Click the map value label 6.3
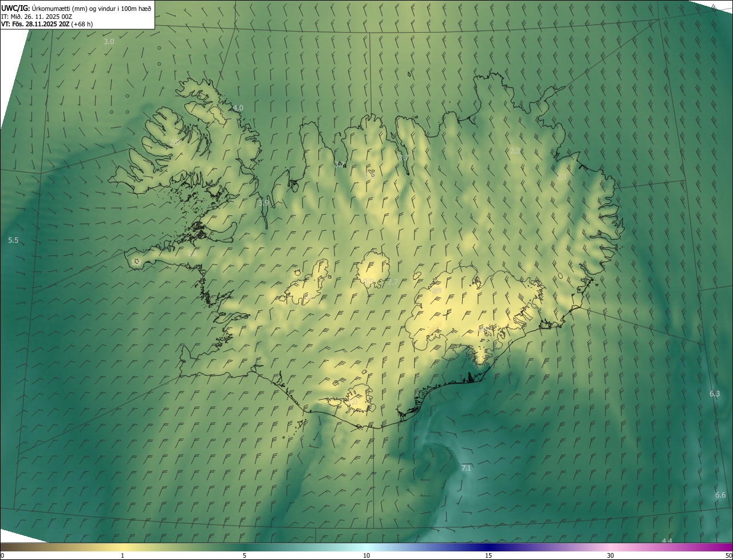733x560 pixels. 715,394
